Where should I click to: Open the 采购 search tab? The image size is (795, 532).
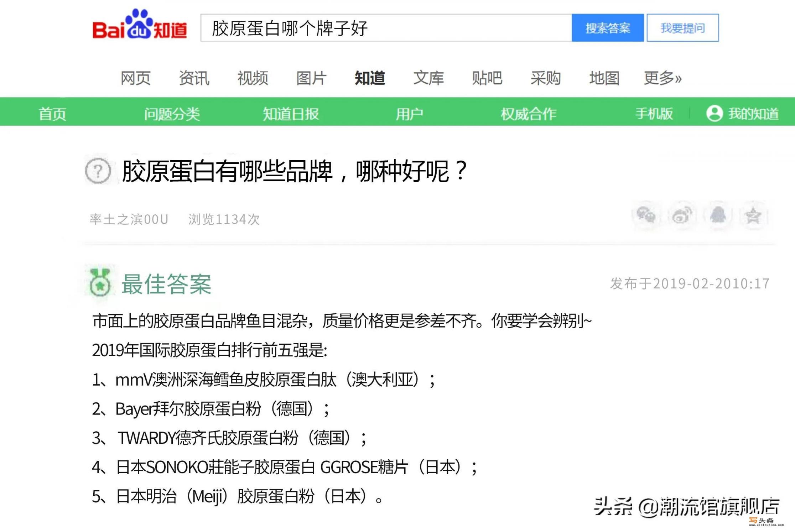click(546, 78)
